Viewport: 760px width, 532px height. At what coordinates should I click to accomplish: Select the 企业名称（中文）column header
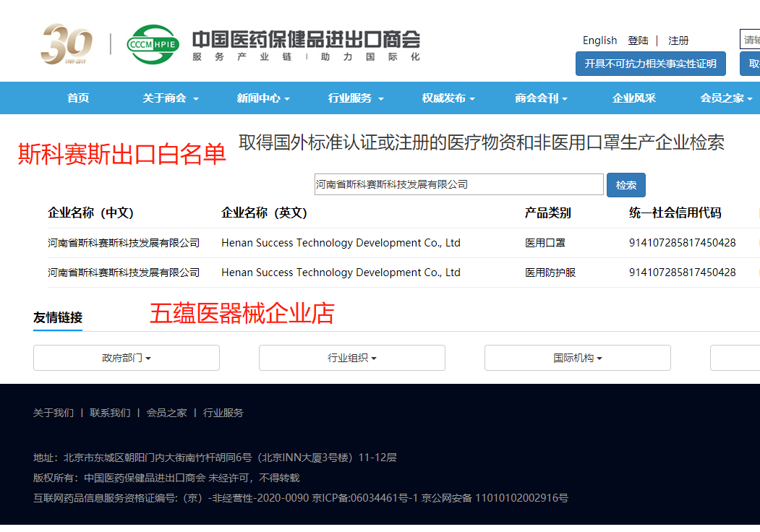(x=90, y=213)
